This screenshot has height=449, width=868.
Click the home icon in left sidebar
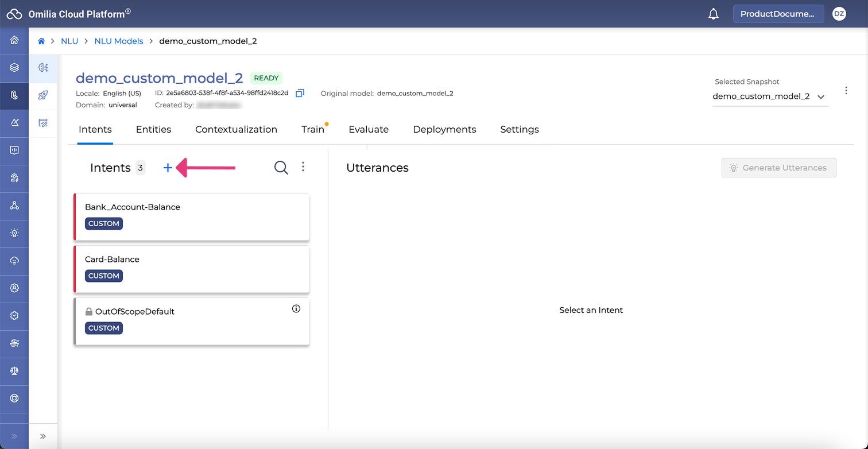pos(14,40)
